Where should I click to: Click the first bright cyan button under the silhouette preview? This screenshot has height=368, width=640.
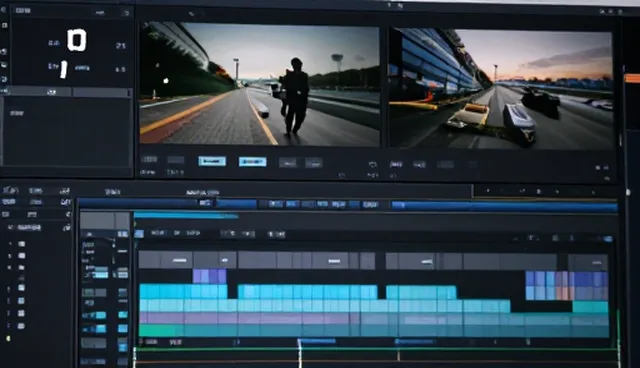212,161
